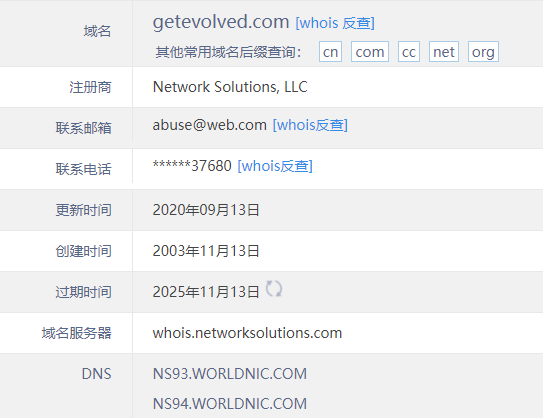Query the cn domain suffix

click(330, 52)
